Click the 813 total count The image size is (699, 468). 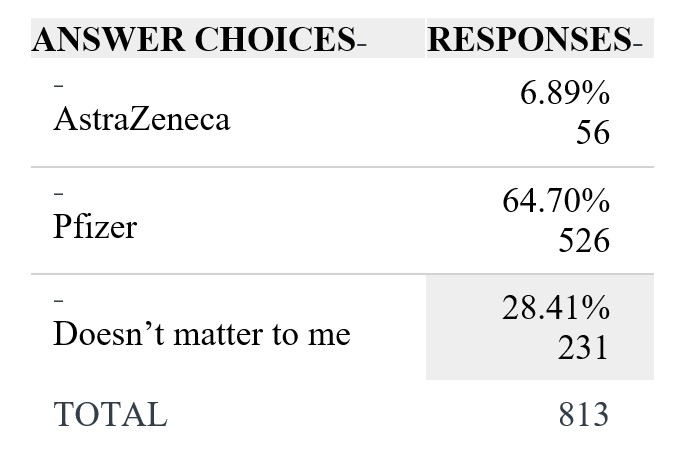pyautogui.click(x=584, y=415)
